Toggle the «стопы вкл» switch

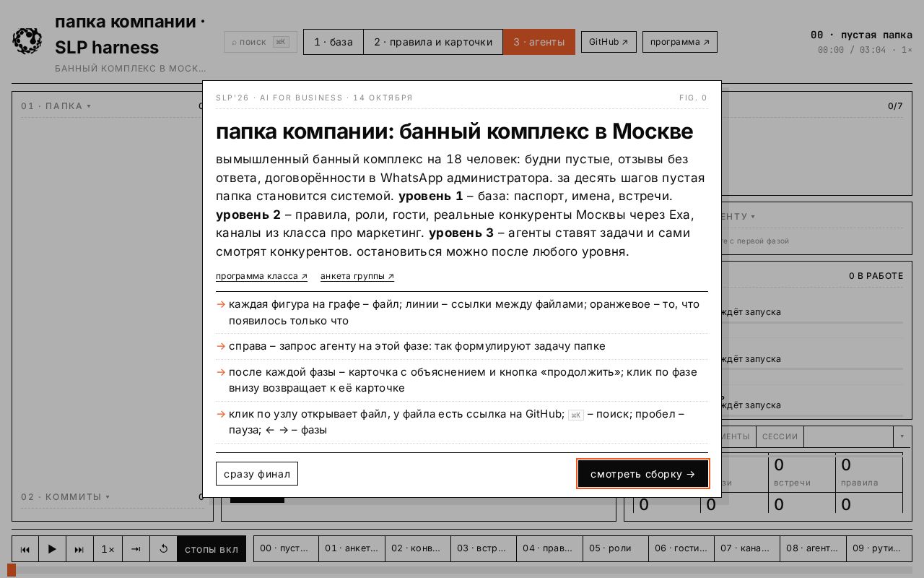tap(212, 549)
